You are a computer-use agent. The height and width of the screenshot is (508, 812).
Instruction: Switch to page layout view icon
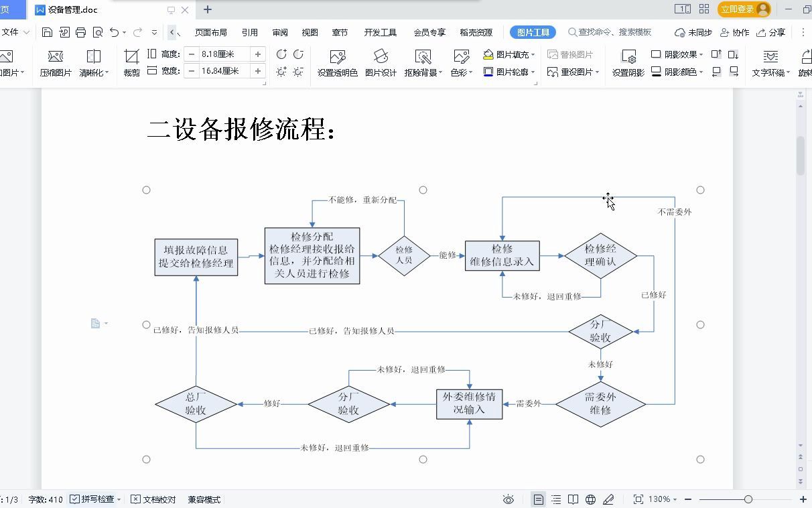(x=539, y=499)
